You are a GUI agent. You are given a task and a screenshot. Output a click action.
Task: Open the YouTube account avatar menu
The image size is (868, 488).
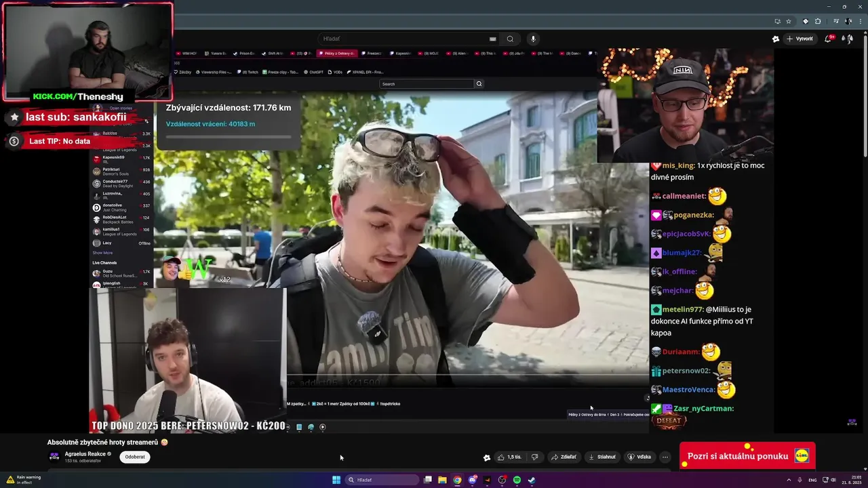click(x=847, y=39)
